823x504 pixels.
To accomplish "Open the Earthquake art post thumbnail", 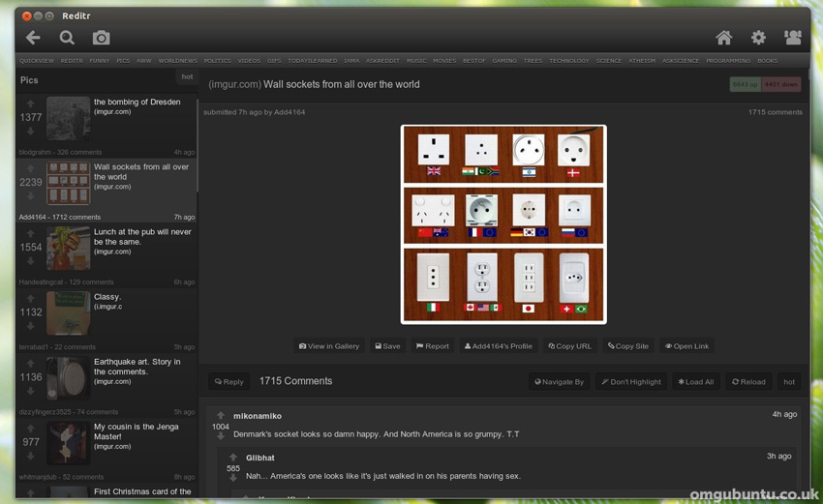I will click(x=68, y=377).
